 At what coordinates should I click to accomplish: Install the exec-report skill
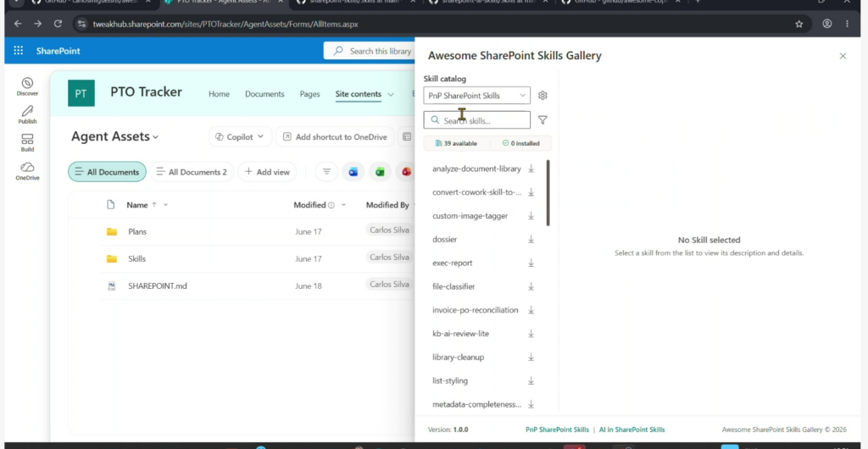click(531, 263)
